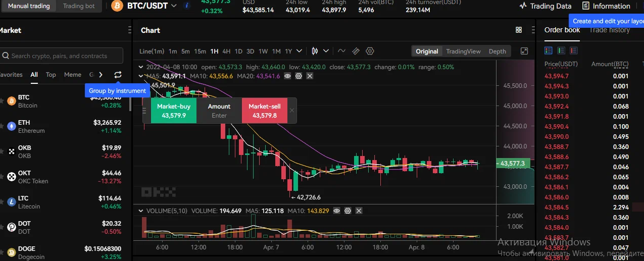The image size is (644, 261).
Task: Switch to Manual trading mode
Action: click(29, 6)
